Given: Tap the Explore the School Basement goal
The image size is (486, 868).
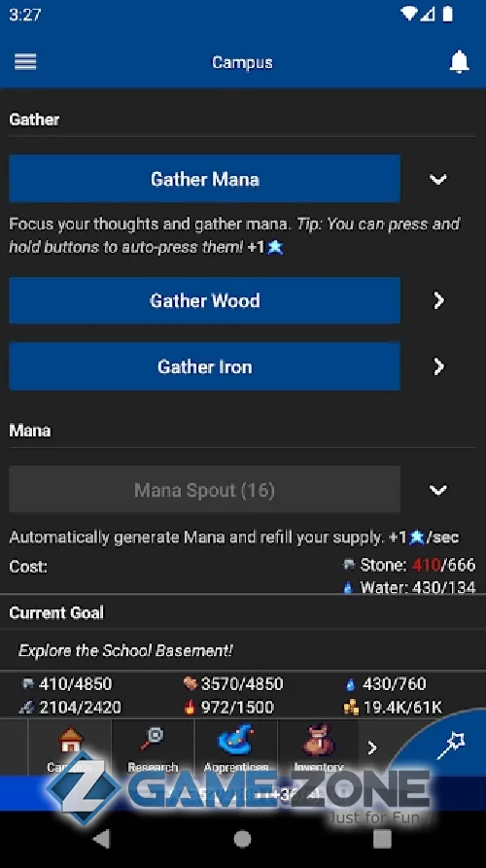Looking at the screenshot, I should (x=125, y=650).
